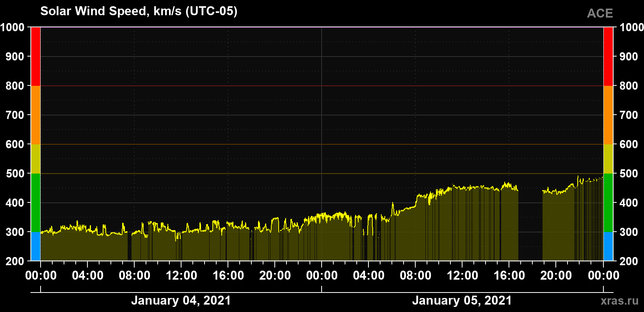
Task: Click the "January 05, 2021" date label
Action: [462, 300]
